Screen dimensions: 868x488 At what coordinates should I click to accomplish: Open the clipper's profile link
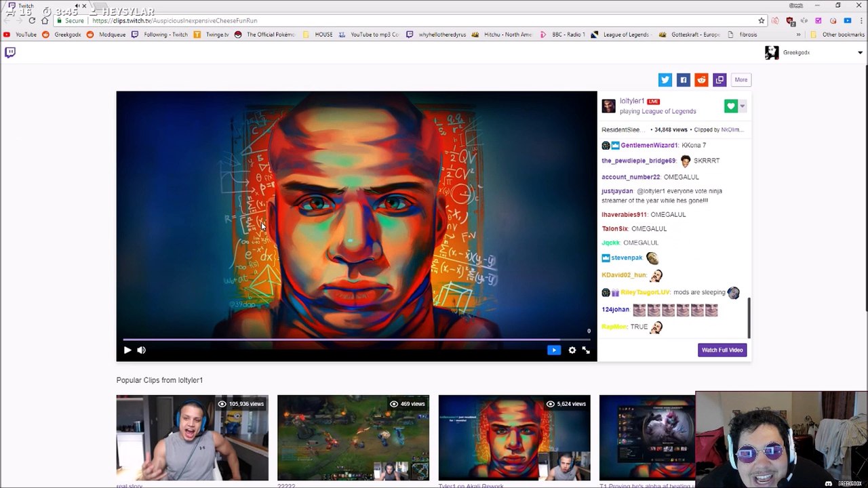pyautogui.click(x=732, y=129)
